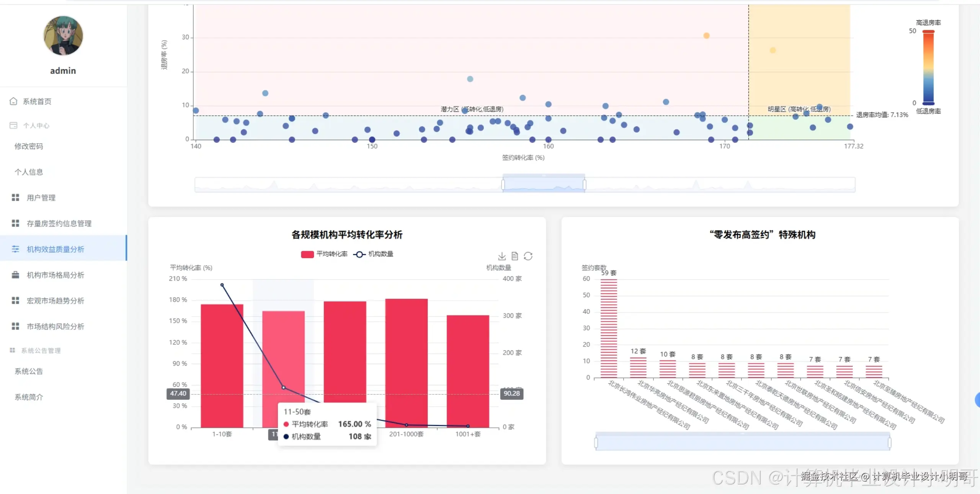Click the chart restore refresh icon
This screenshot has width=980, height=494.
(x=528, y=256)
